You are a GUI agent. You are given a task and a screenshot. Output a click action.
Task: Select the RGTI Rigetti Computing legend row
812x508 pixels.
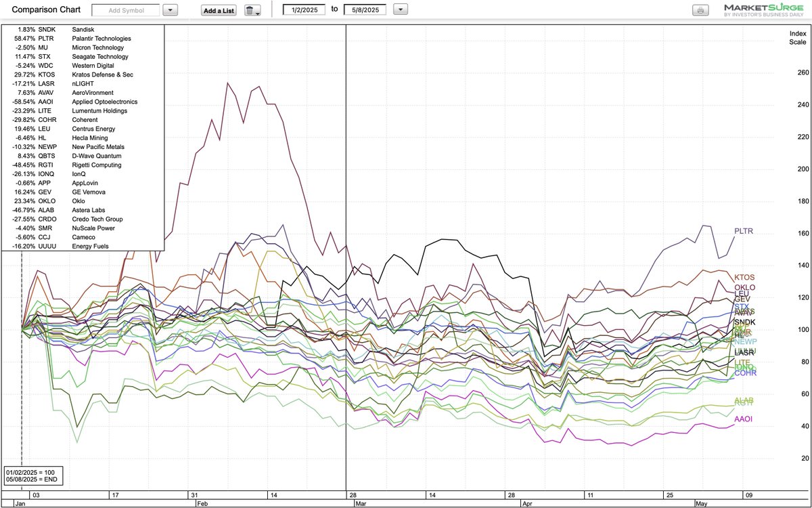82,165
